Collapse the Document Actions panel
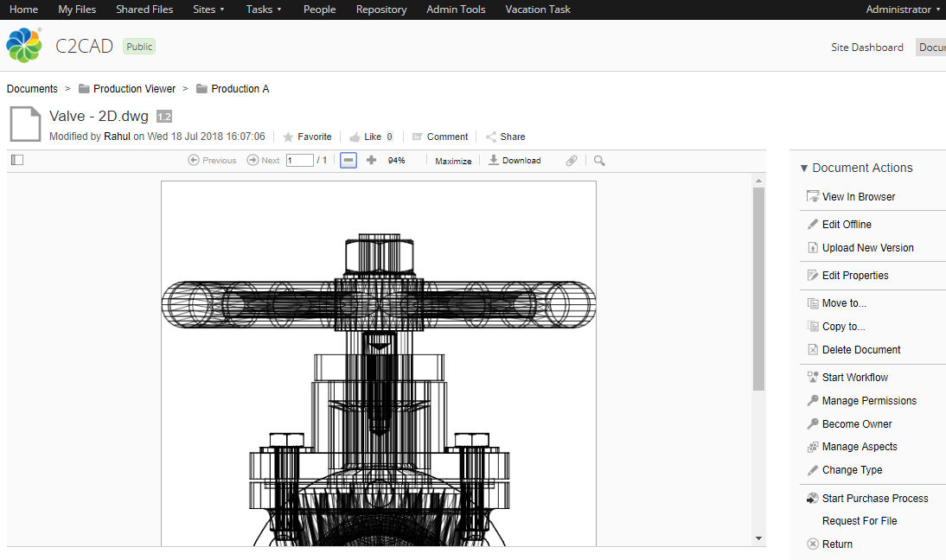This screenshot has width=946, height=560. tap(804, 168)
